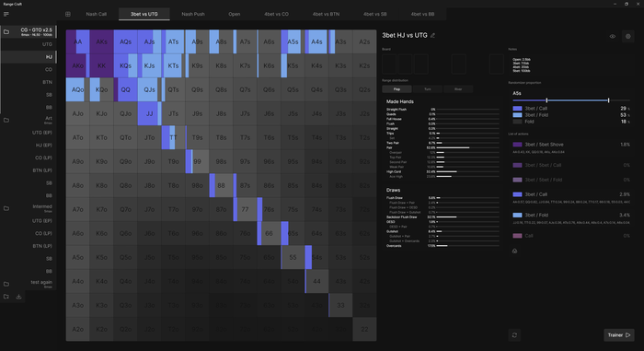Click the A5s randomizer proportion slider
The width and height of the screenshot is (644, 351).
coord(571,100)
